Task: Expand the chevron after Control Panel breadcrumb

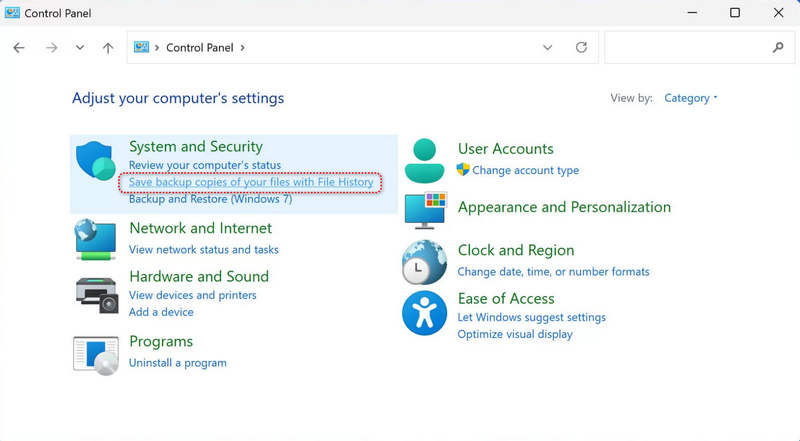Action: pyautogui.click(x=242, y=47)
